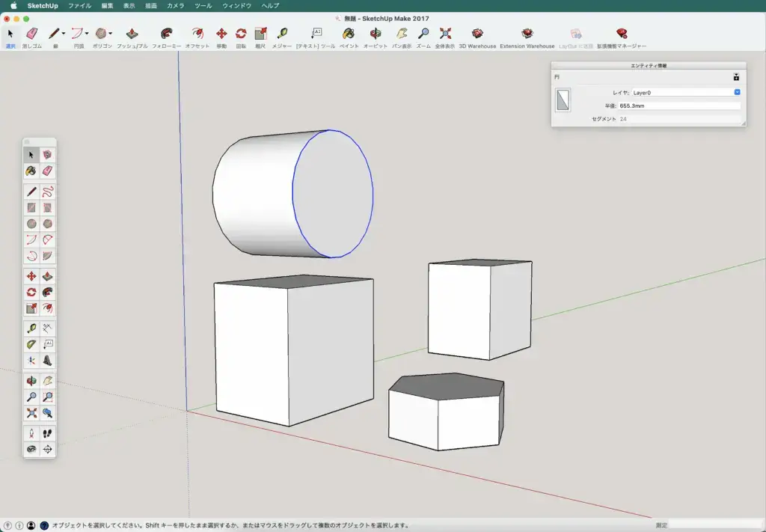Expand the 線 tool dropdown arrow
The image size is (766, 532).
point(63,34)
